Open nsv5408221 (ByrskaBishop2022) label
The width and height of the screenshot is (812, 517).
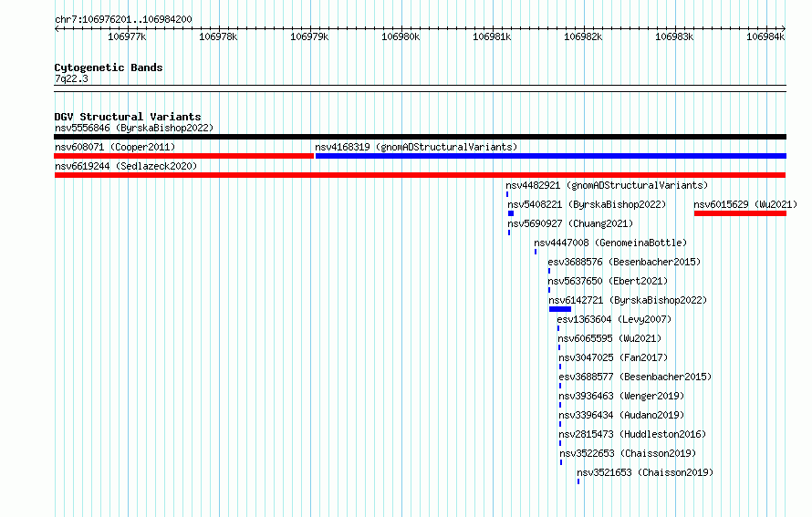tap(587, 204)
